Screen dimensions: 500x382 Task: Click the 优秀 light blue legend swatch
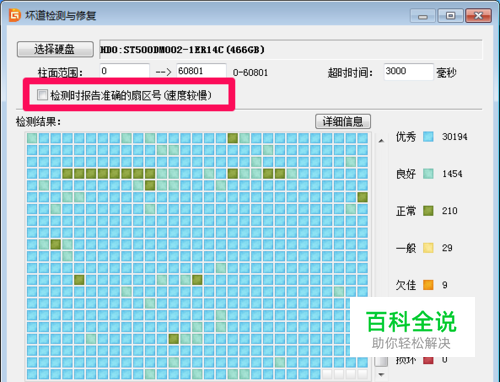pyautogui.click(x=428, y=137)
